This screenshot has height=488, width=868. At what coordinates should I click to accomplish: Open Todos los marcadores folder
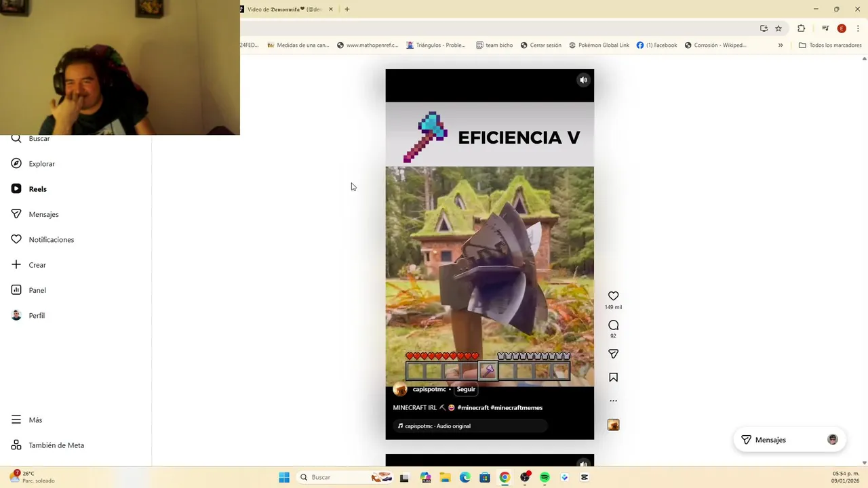click(x=830, y=45)
